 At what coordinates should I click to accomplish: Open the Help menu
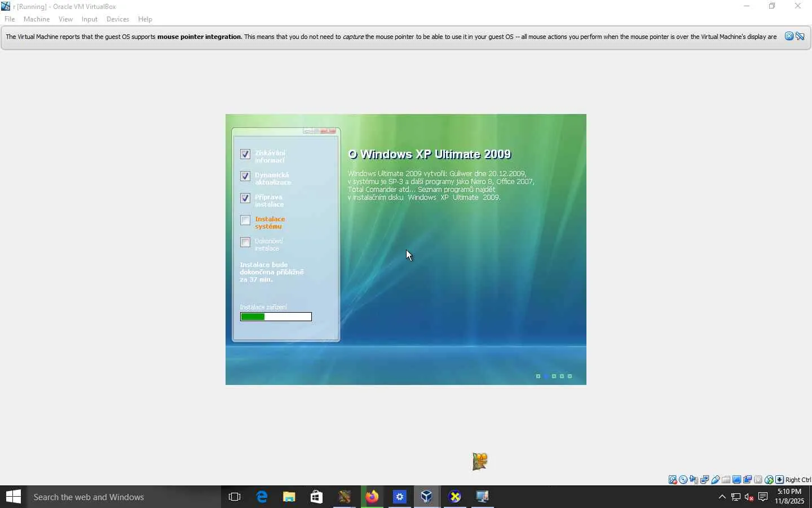(145, 19)
